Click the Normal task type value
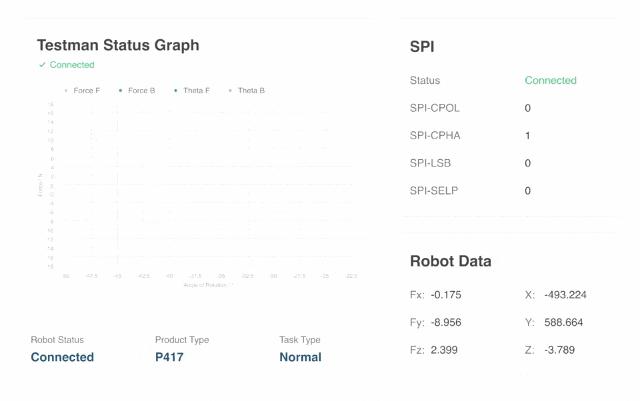 [300, 357]
